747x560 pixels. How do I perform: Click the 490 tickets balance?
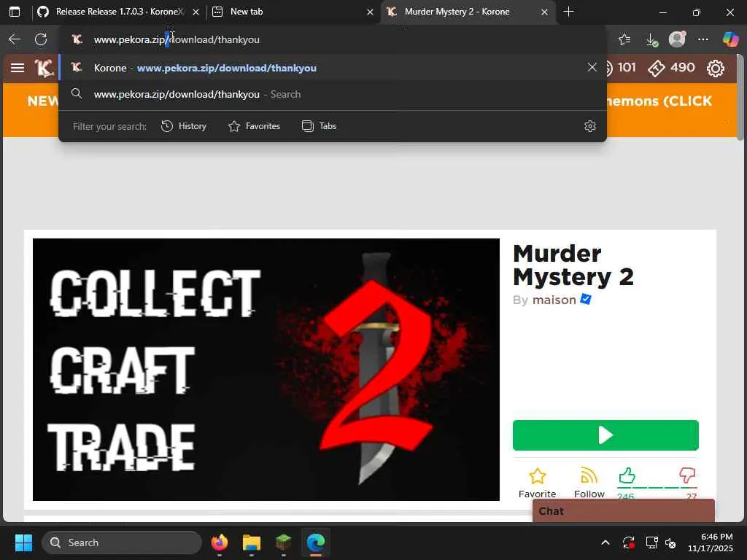click(671, 68)
